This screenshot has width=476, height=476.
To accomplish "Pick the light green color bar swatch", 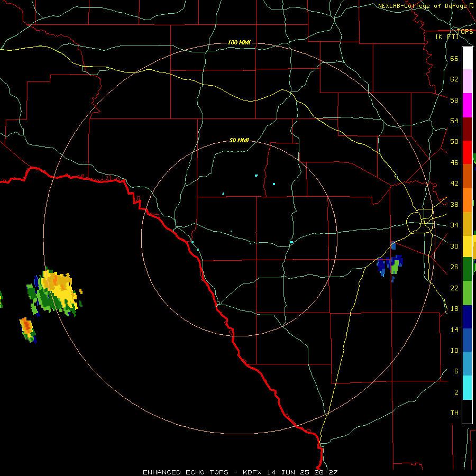I will pyautogui.click(x=467, y=293).
